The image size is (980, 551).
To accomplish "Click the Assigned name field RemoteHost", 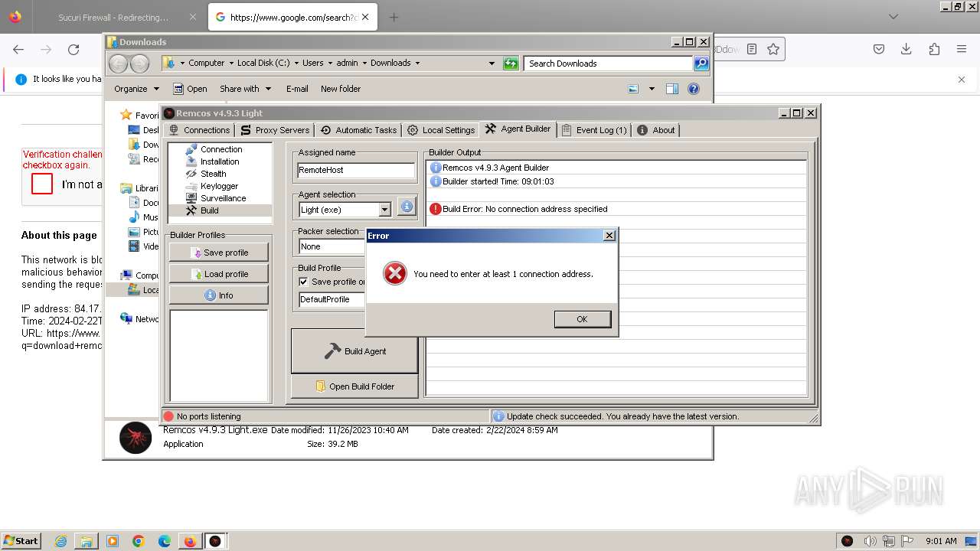I will point(356,170).
